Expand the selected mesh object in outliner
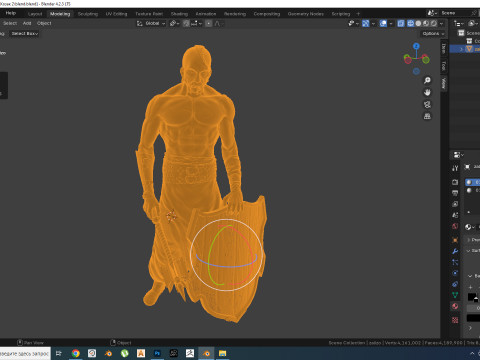The height and width of the screenshot is (360, 480). (x=462, y=49)
